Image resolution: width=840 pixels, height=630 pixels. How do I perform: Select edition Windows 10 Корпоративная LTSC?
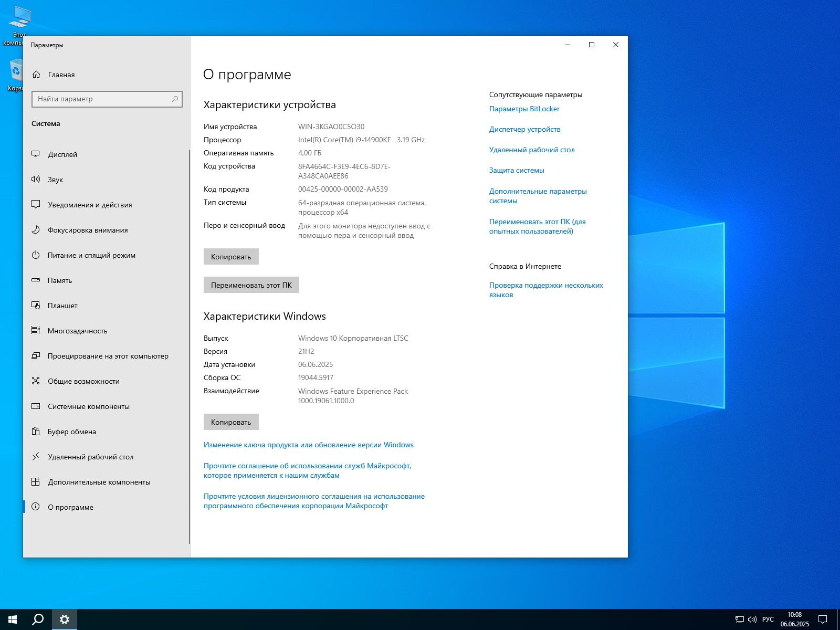pos(353,338)
